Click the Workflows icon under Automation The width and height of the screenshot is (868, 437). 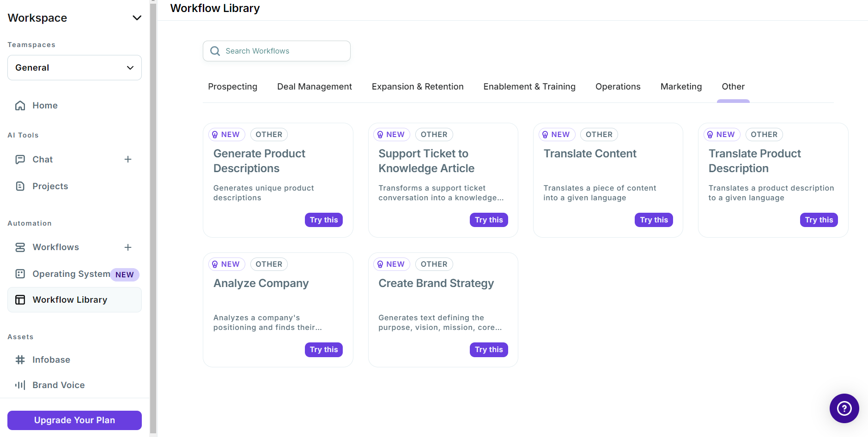[20, 247]
